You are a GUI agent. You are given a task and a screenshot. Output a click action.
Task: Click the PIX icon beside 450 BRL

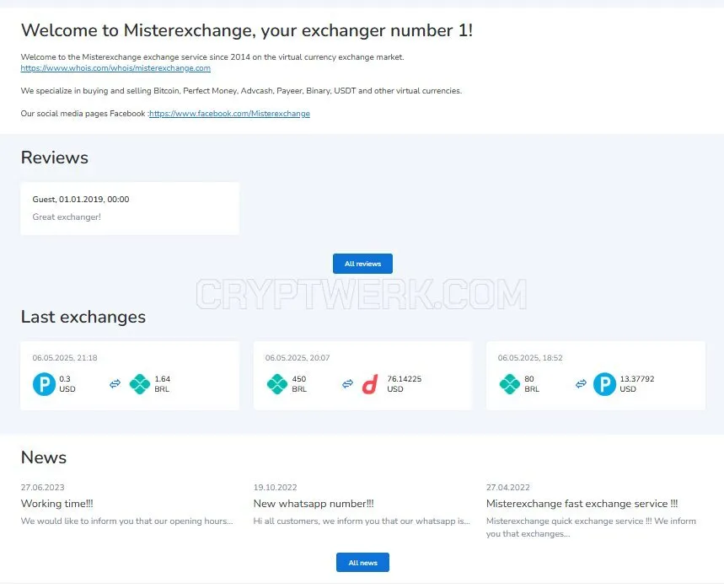tap(277, 384)
